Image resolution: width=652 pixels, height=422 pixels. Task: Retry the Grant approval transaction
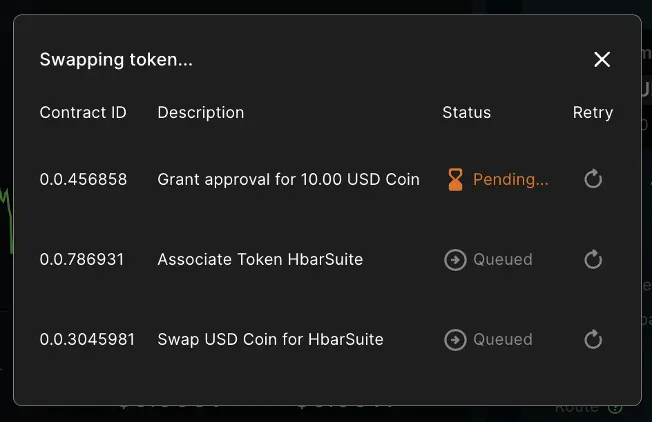[x=593, y=179]
